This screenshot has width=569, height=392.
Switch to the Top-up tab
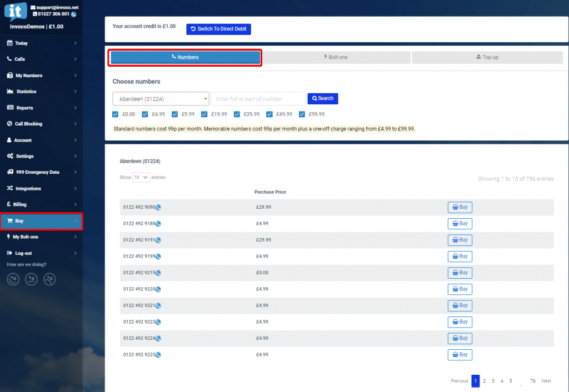click(x=487, y=57)
